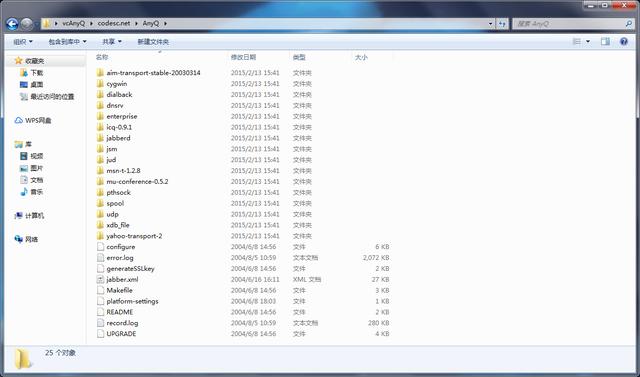Open WPS网盘 in the navigation pane
This screenshot has width=640, height=377.
38,120
